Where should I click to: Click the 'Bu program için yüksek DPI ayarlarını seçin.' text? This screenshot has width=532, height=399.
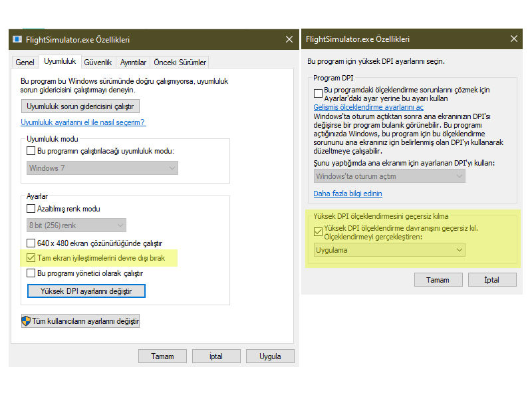[376, 61]
